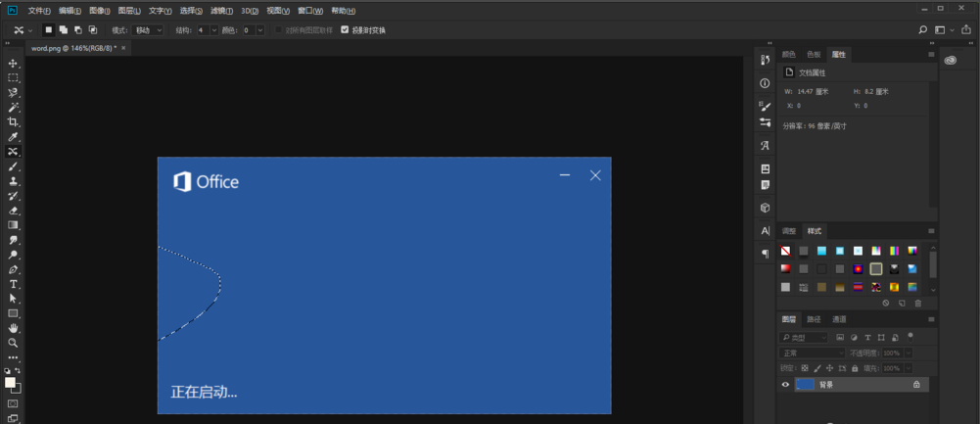Enable 'New selection' mode button
This screenshot has width=980, height=424.
click(x=49, y=30)
